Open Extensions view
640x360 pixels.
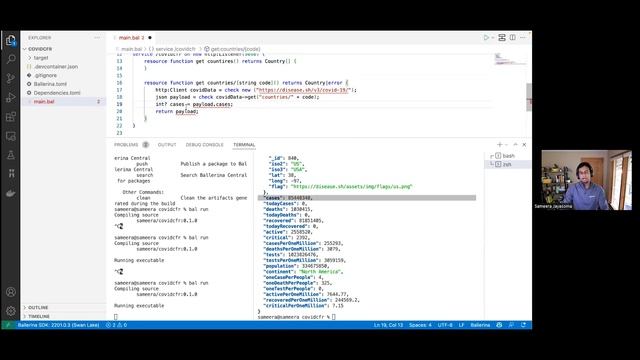click(x=11, y=117)
